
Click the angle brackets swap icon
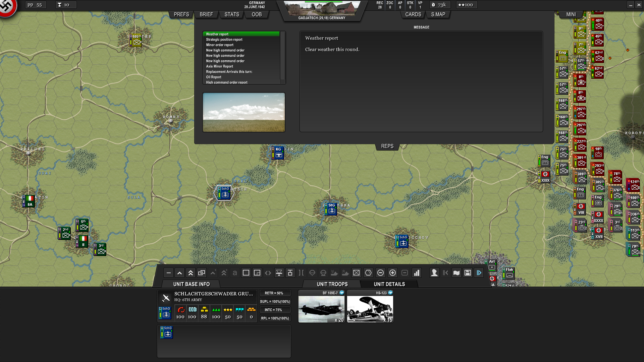[x=268, y=273]
